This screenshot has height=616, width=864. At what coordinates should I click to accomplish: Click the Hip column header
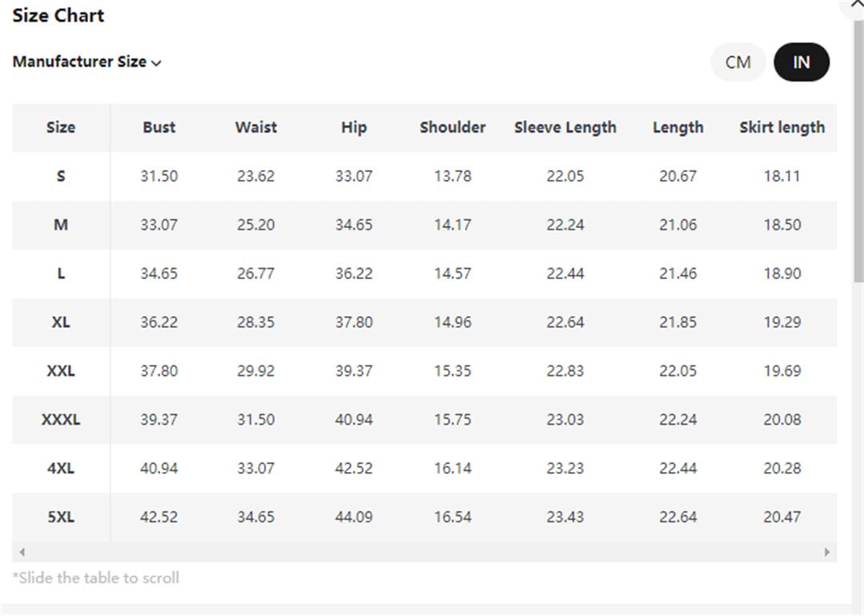354,128
